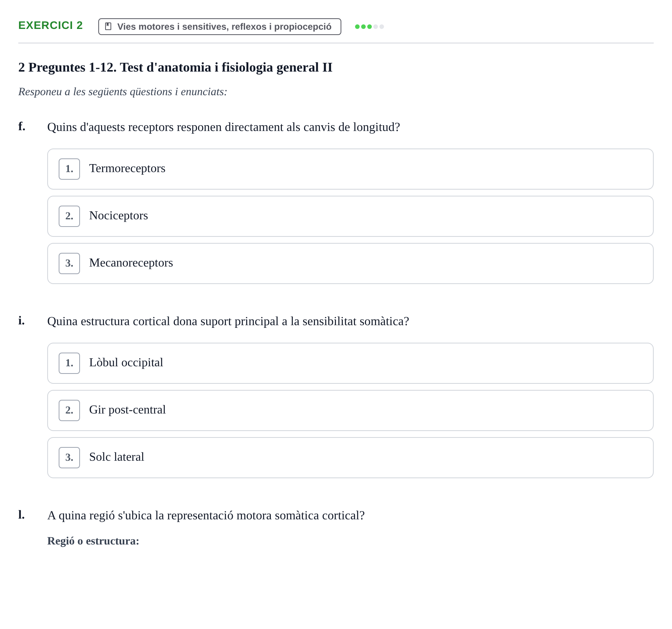The height and width of the screenshot is (629, 672).
Task: Choose Gir post-central answer
Action: 350,410
